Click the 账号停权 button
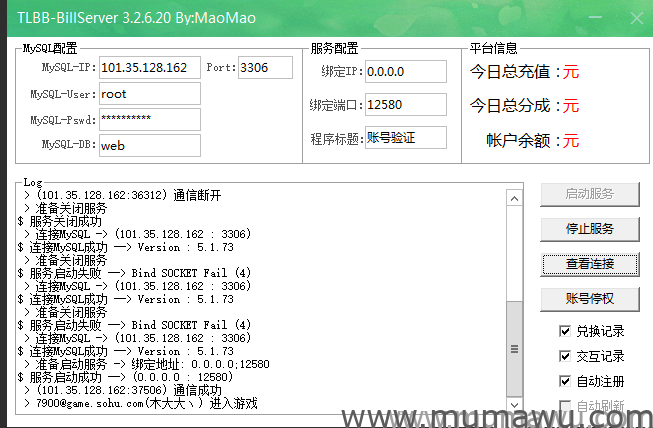The width and height of the screenshot is (653, 428). [590, 299]
